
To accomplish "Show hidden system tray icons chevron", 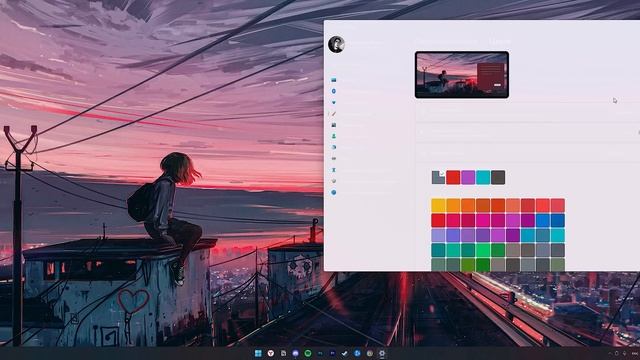I will (x=610, y=353).
